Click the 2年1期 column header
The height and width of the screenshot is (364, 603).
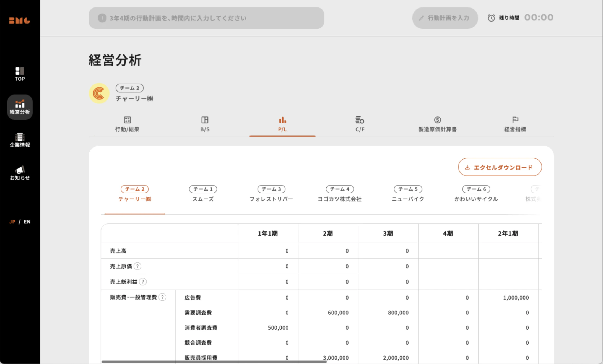[x=508, y=233]
